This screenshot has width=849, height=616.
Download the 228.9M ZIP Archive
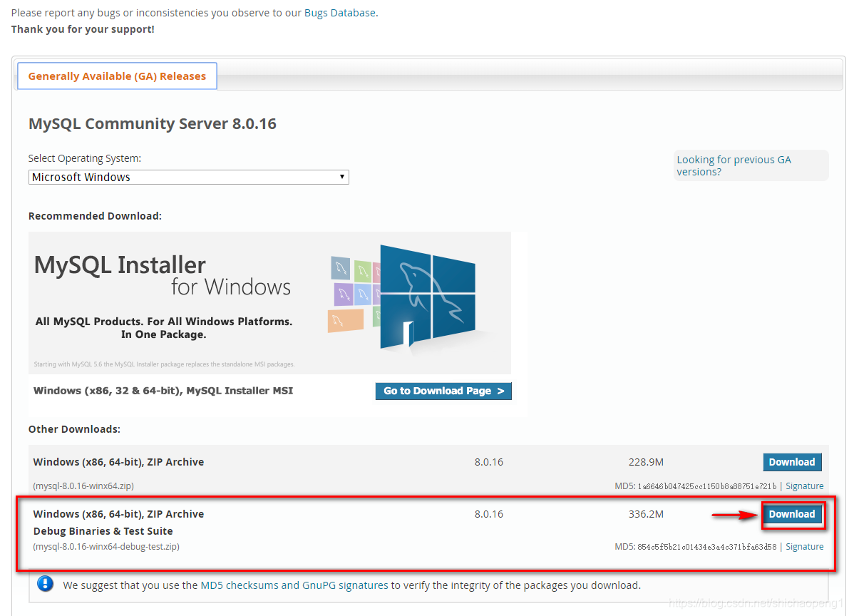pyautogui.click(x=792, y=461)
